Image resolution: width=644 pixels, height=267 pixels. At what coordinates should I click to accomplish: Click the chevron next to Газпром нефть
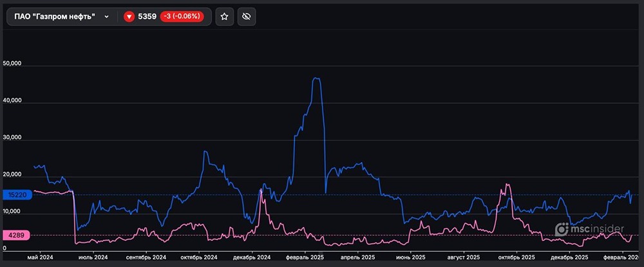coord(106,17)
